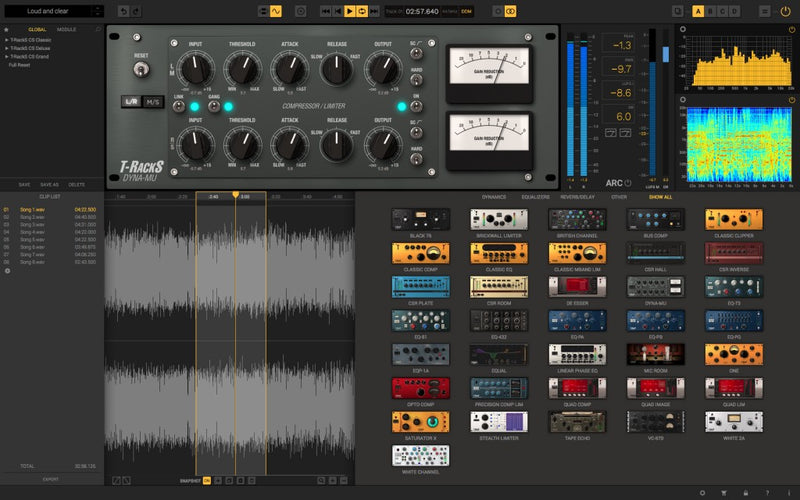
Task: Click the Opto Comp module
Action: tap(420, 388)
